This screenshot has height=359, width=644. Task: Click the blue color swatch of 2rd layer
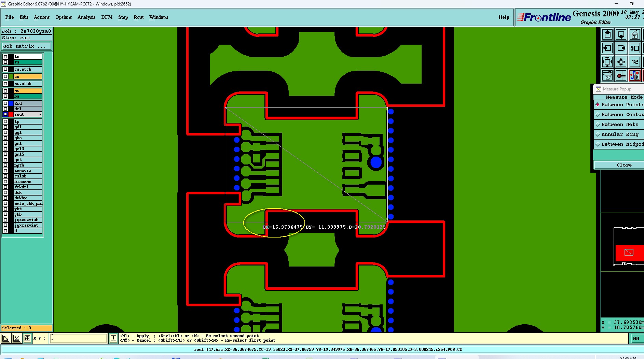11,103
